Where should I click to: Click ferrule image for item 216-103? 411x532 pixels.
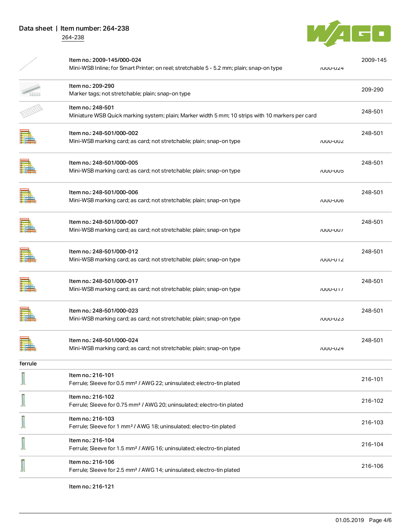pos(23,422)
